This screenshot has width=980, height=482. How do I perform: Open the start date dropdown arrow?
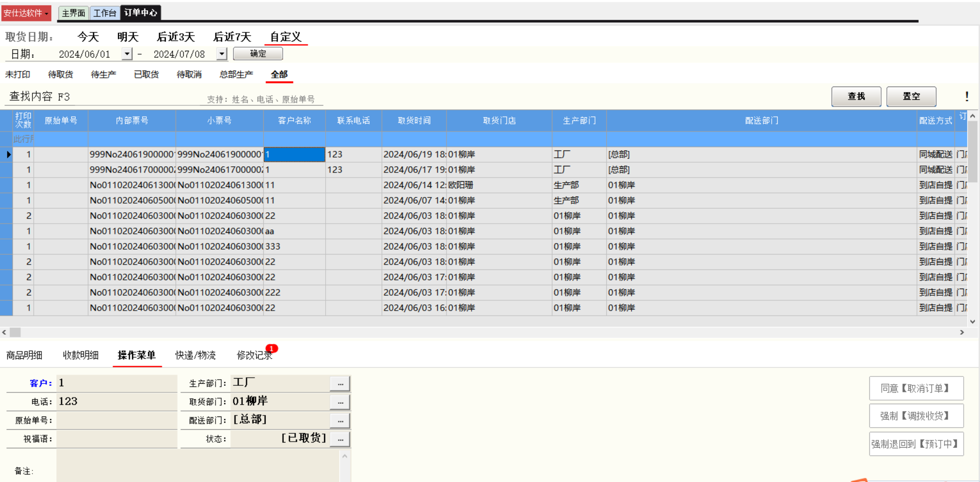tap(127, 54)
